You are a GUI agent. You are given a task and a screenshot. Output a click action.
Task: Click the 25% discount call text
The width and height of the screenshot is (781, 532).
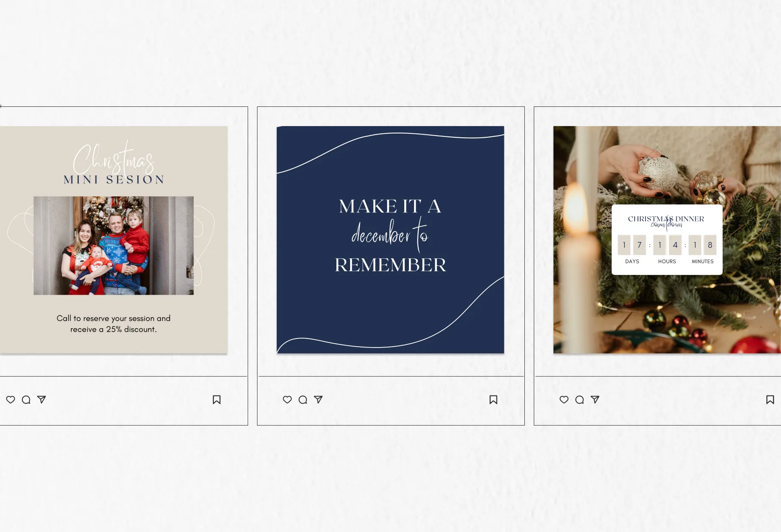114,324
